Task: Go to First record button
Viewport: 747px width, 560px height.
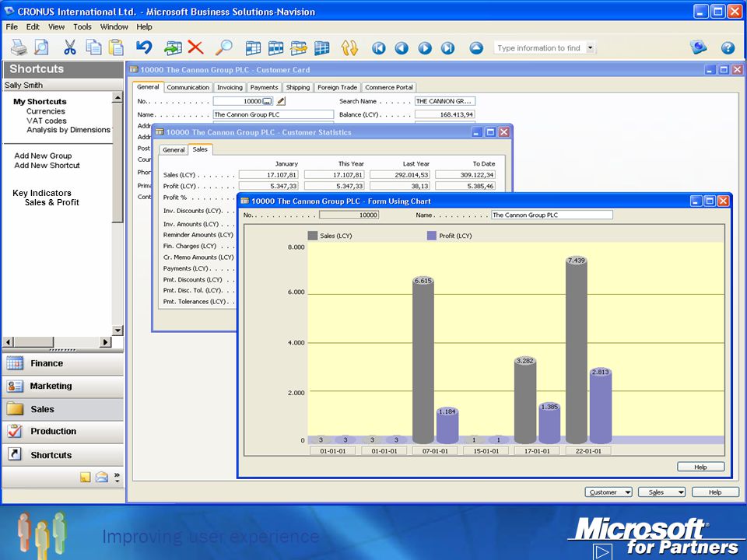Action: tap(379, 48)
